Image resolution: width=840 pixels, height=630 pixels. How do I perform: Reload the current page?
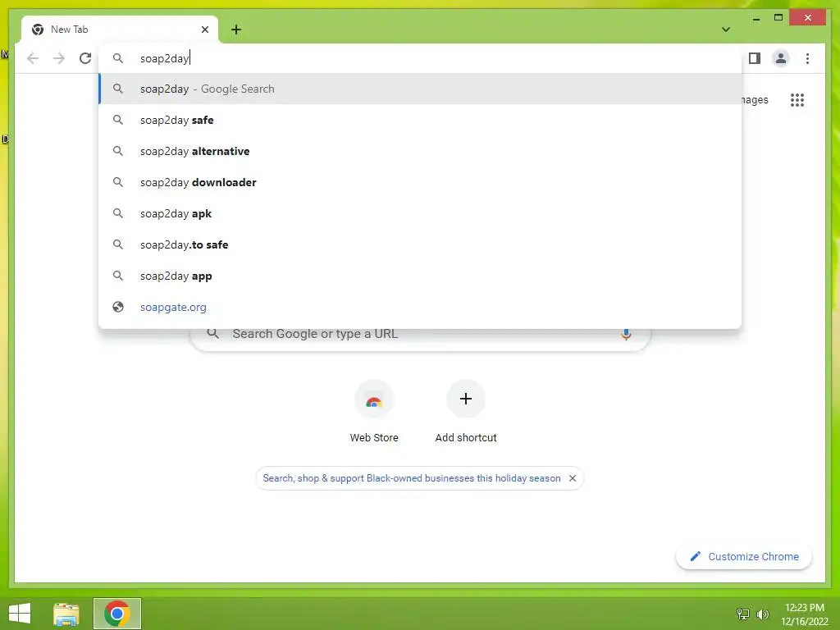(x=85, y=58)
